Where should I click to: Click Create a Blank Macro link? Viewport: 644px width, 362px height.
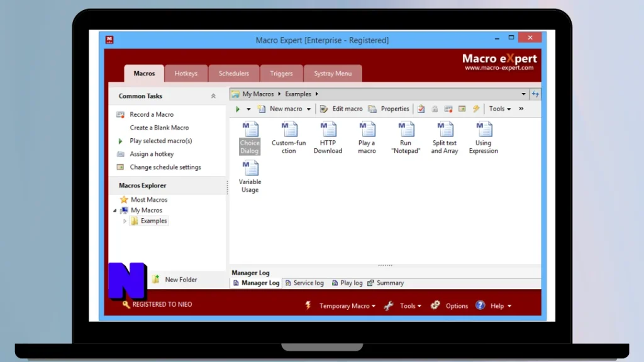[x=159, y=128]
